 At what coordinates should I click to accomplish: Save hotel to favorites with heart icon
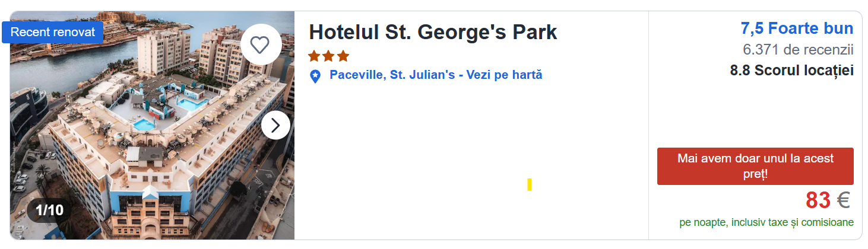tap(260, 44)
